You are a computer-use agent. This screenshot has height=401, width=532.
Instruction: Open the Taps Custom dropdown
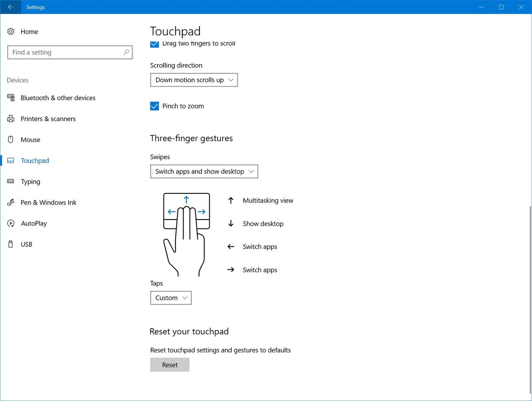pos(171,298)
